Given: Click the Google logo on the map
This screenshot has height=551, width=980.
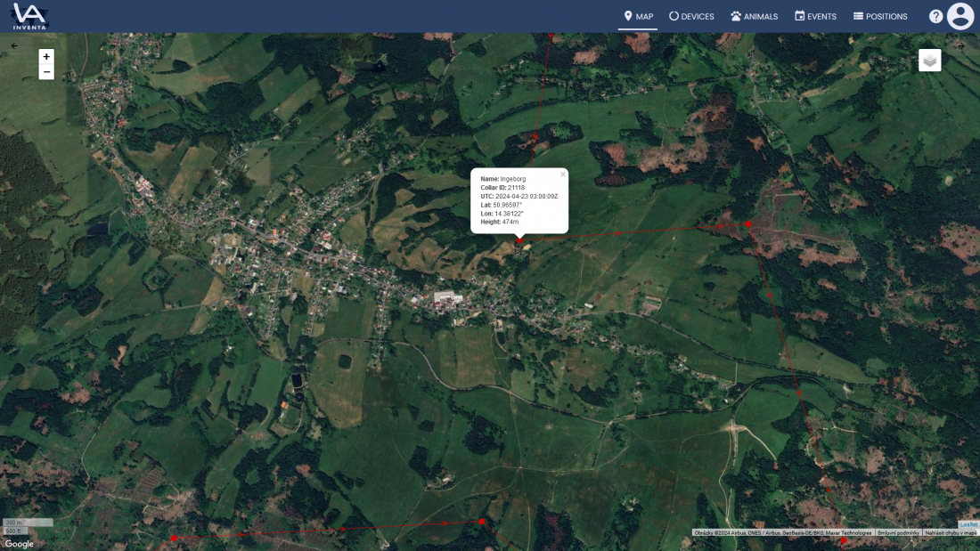Looking at the screenshot, I should tap(19, 543).
